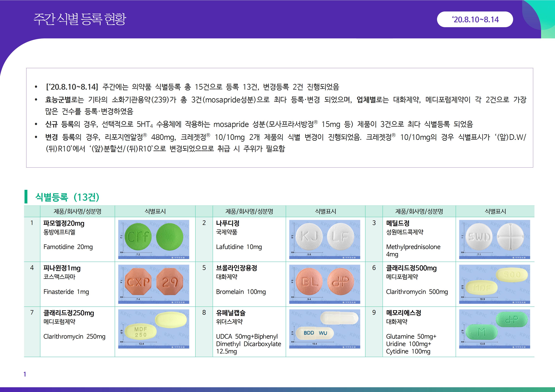This screenshot has width=555, height=392.
Task: Select product name 파모엘정20mg
Action: point(64,223)
